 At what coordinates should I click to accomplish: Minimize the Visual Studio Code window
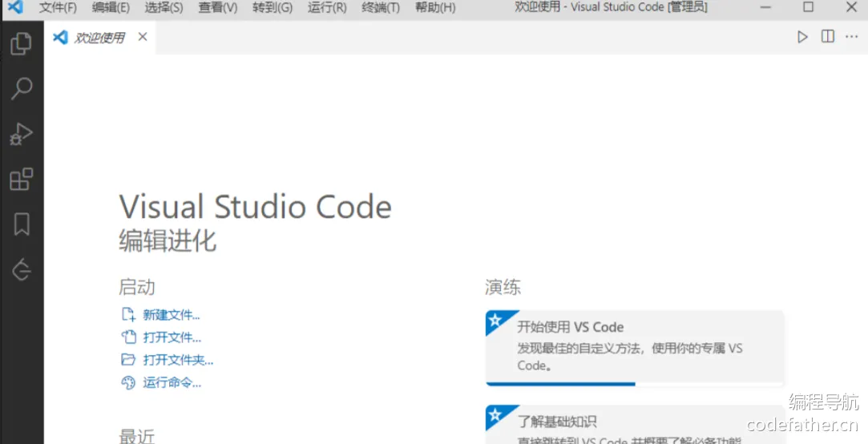[x=765, y=7]
